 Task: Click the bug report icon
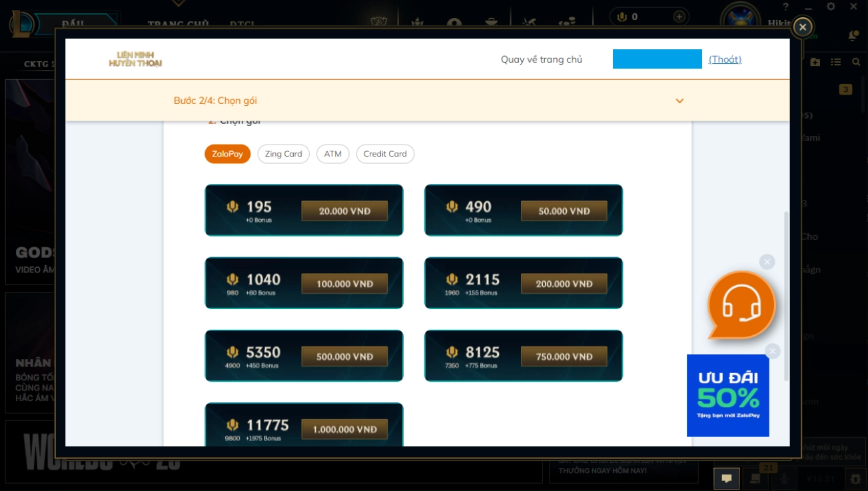click(853, 478)
